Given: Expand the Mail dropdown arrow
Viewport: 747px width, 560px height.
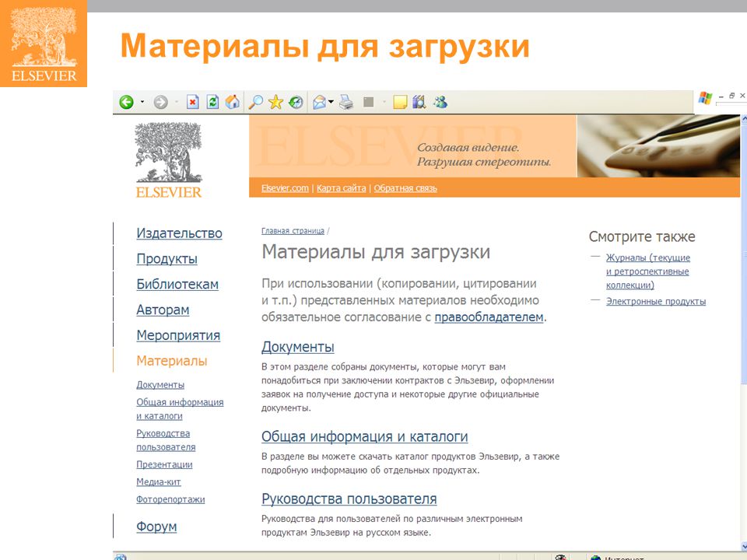Looking at the screenshot, I should pyautogui.click(x=331, y=102).
